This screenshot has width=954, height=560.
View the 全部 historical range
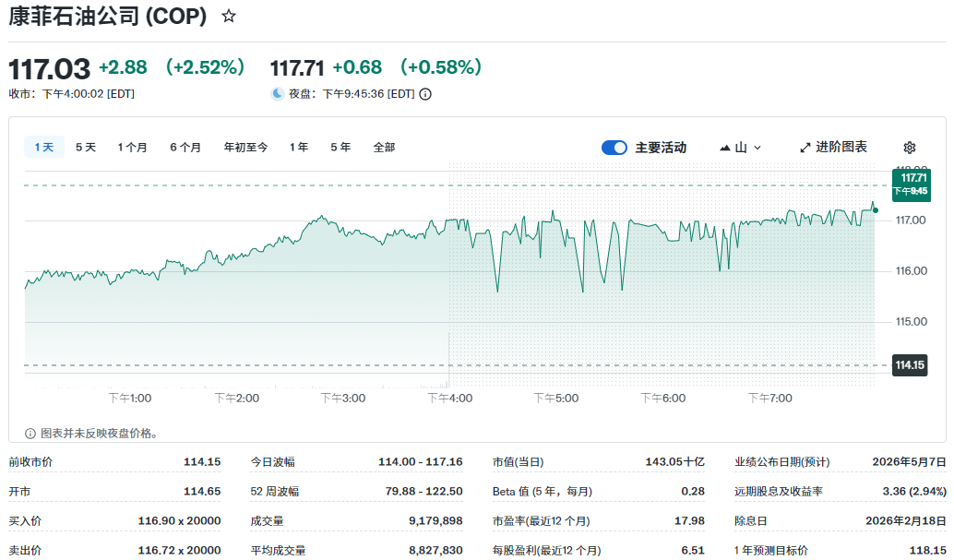pyautogui.click(x=386, y=146)
